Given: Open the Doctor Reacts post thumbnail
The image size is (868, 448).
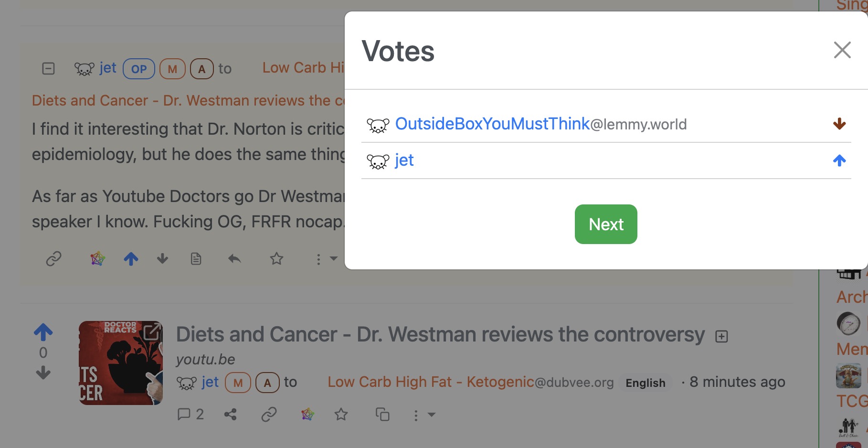Looking at the screenshot, I should [x=121, y=363].
